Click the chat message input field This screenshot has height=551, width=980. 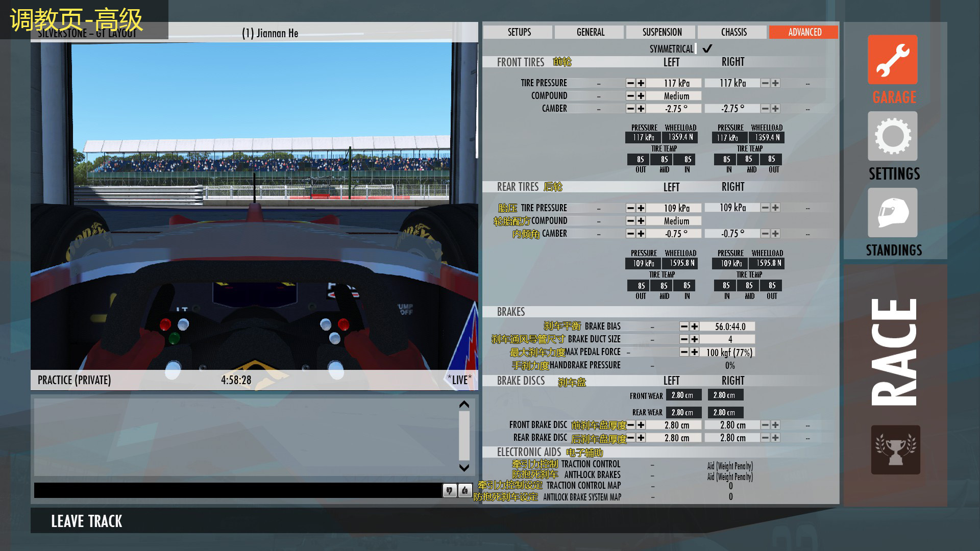pyautogui.click(x=237, y=490)
